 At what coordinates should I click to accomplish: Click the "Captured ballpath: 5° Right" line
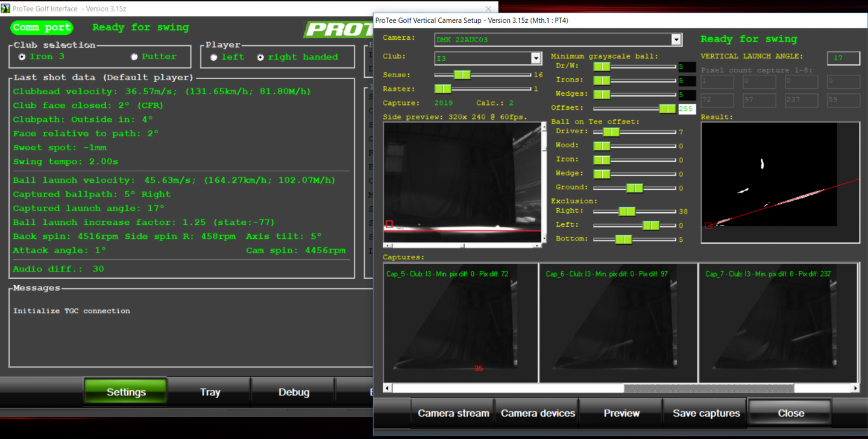coord(92,194)
